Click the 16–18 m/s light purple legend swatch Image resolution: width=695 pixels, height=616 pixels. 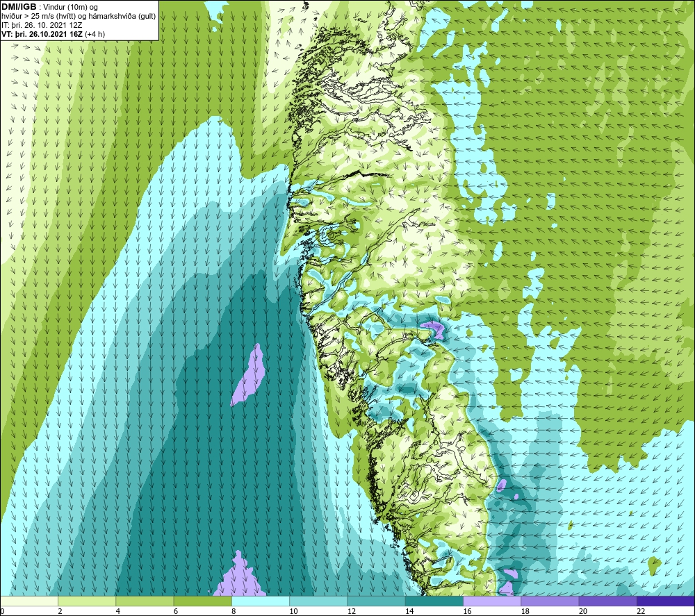(492, 601)
